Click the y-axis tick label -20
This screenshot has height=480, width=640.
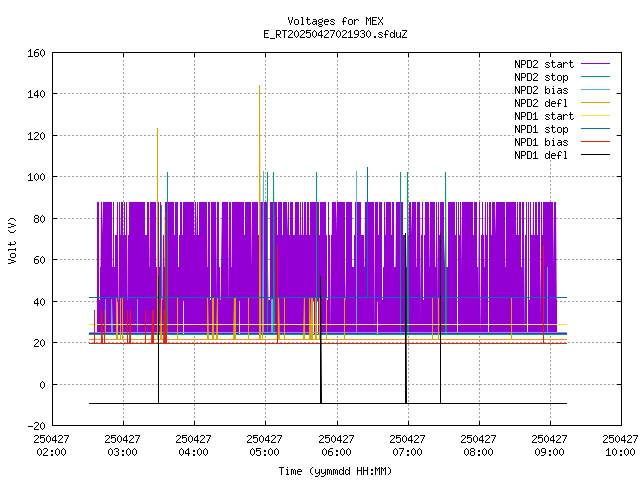[x=36, y=426]
